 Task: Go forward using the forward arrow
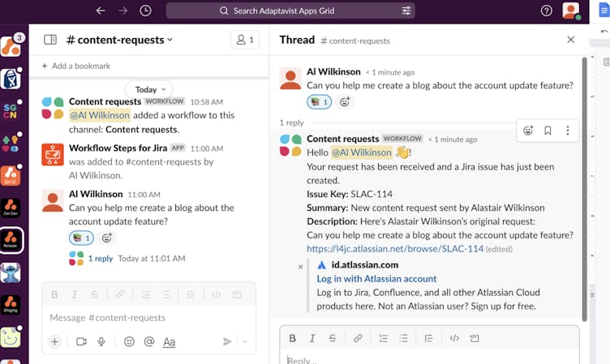pos(123,11)
